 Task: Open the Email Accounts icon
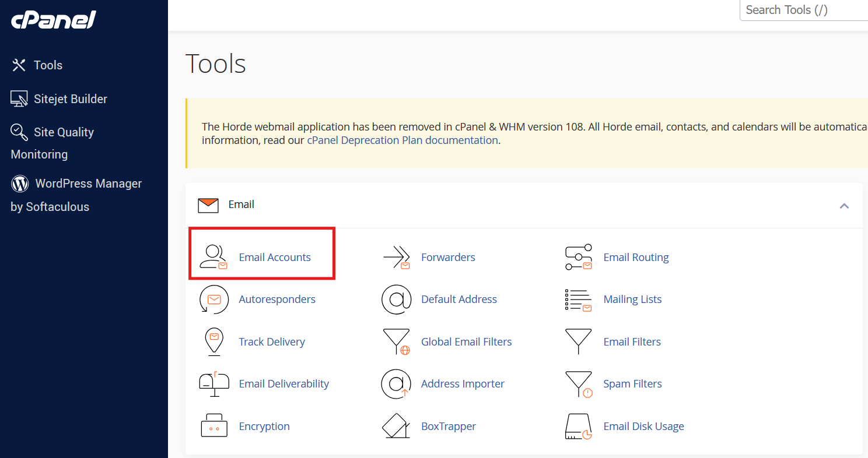pyautogui.click(x=213, y=257)
